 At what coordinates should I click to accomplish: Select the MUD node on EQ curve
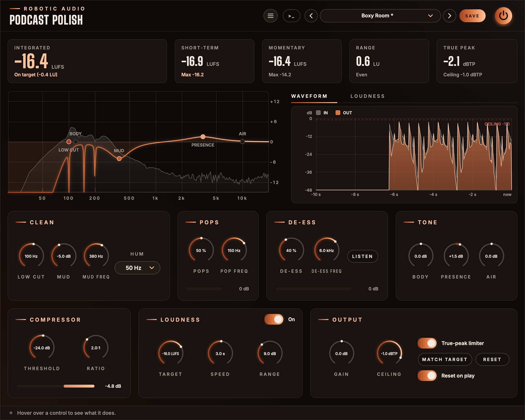coord(119,159)
